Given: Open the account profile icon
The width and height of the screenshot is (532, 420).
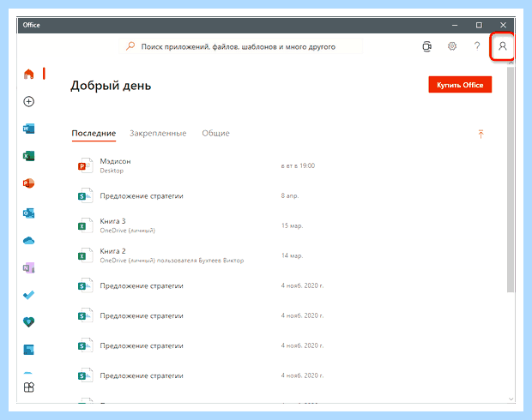Looking at the screenshot, I should coord(503,46).
